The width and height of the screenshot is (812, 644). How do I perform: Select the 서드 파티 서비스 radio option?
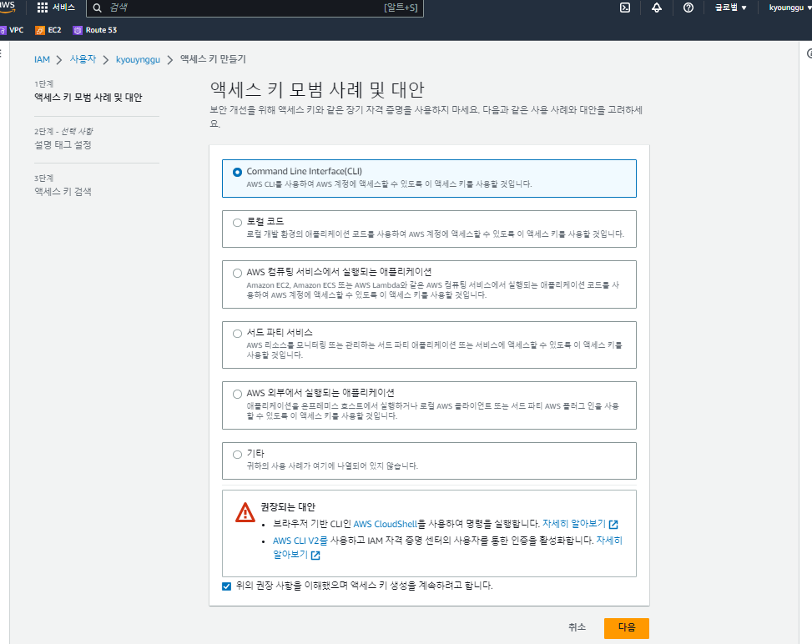click(237, 334)
